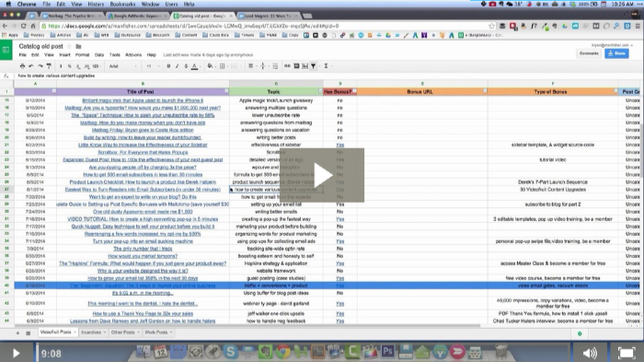This screenshot has height=362, width=644.
Task: Play the video with center overlay
Action: (322, 175)
